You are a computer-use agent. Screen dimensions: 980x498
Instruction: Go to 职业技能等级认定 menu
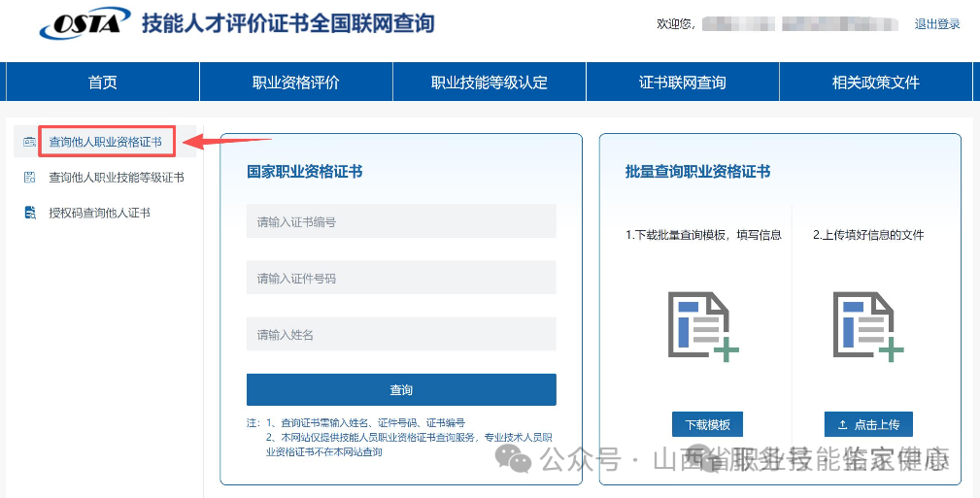pos(490,83)
